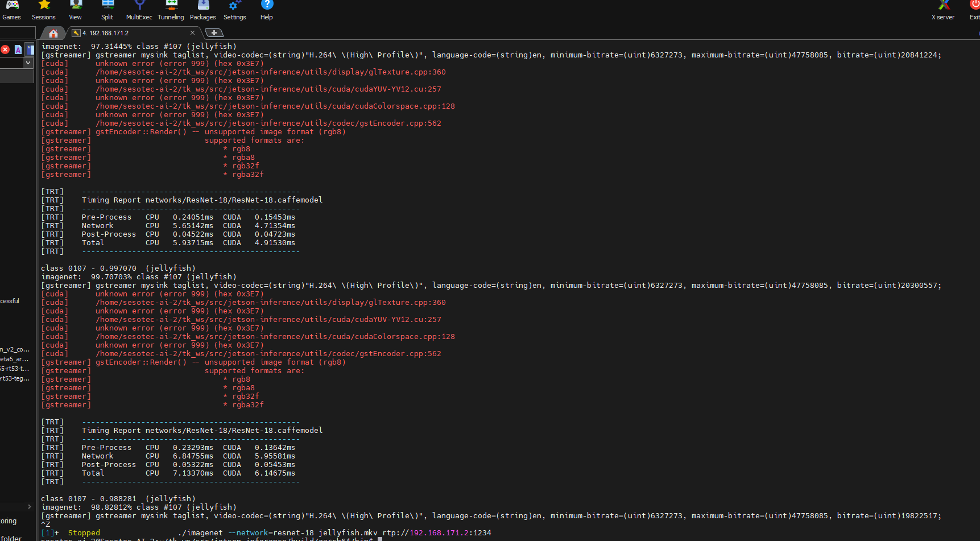Click 'class 0107 - 0.997070 (jellyfish)' line
980x541 pixels.
click(118, 269)
